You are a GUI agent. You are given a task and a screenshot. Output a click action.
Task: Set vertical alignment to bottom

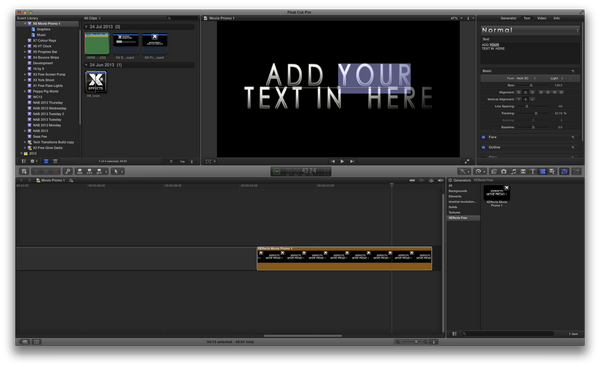[532, 99]
